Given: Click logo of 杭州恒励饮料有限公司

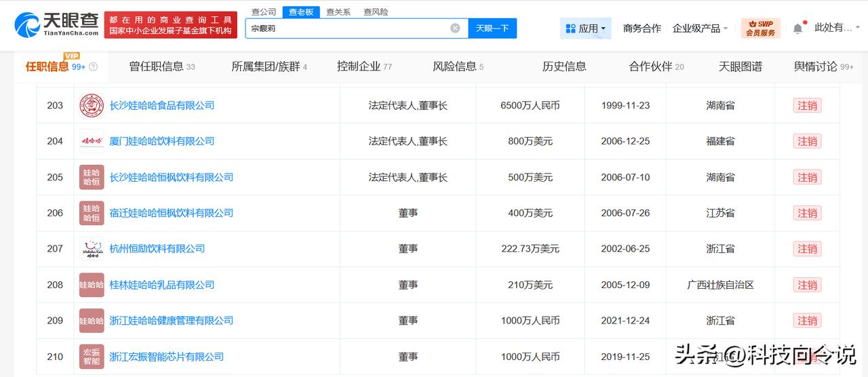Looking at the screenshot, I should 92,249.
